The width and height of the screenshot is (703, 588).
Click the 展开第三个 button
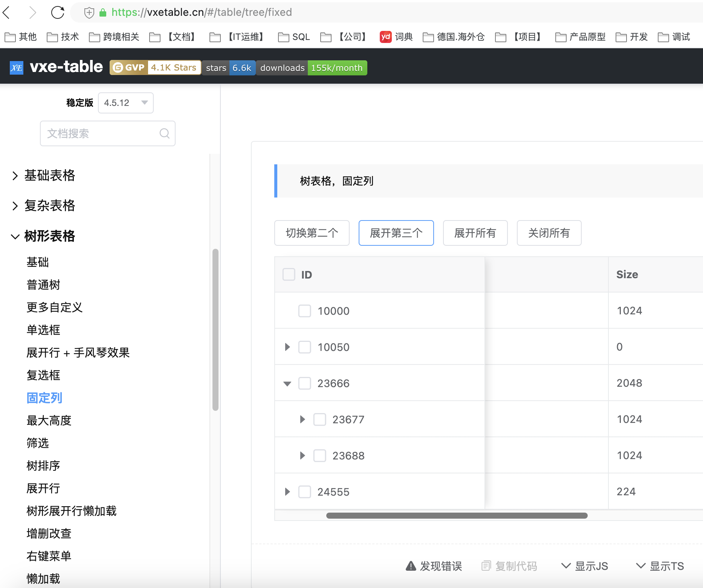[x=396, y=233]
